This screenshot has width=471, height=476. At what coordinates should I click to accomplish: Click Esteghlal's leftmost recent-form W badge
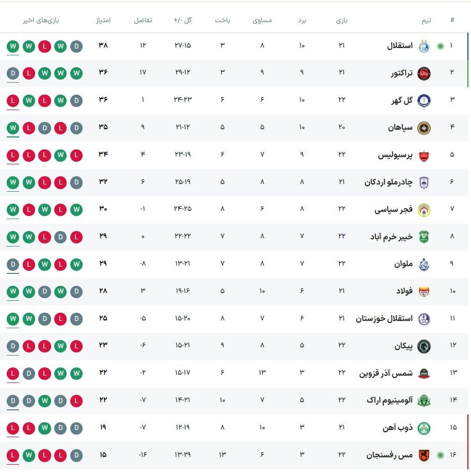13,46
